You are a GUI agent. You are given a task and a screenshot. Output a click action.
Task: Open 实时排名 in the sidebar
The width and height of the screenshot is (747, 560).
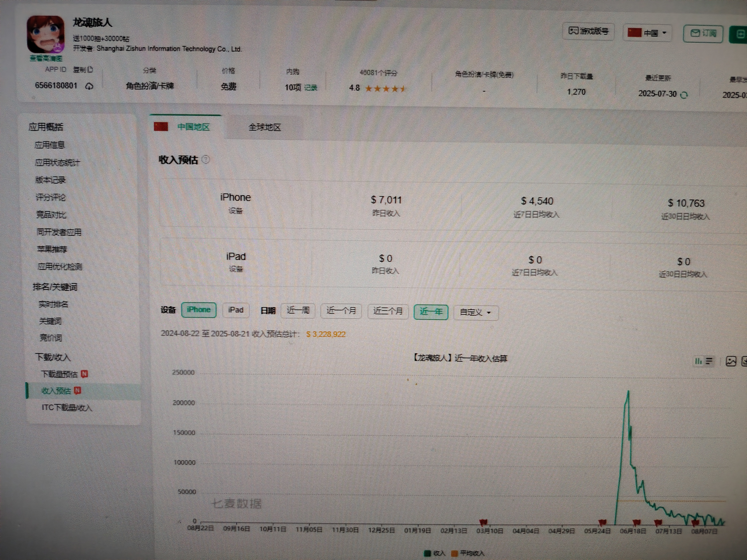pyautogui.click(x=53, y=304)
